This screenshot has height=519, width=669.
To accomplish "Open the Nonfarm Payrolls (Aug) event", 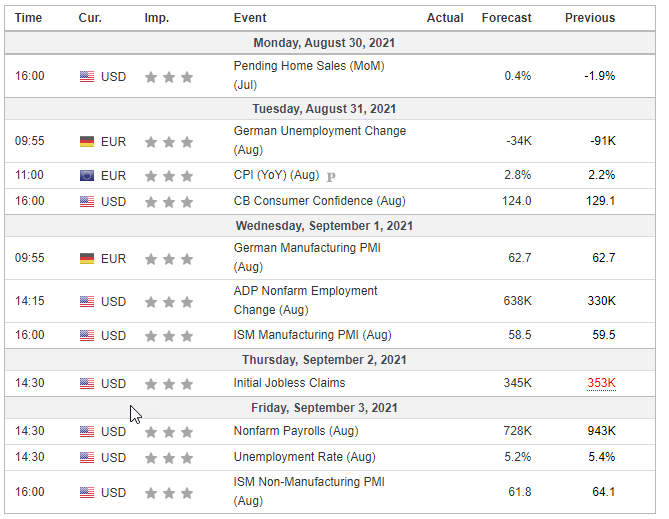I will point(296,431).
